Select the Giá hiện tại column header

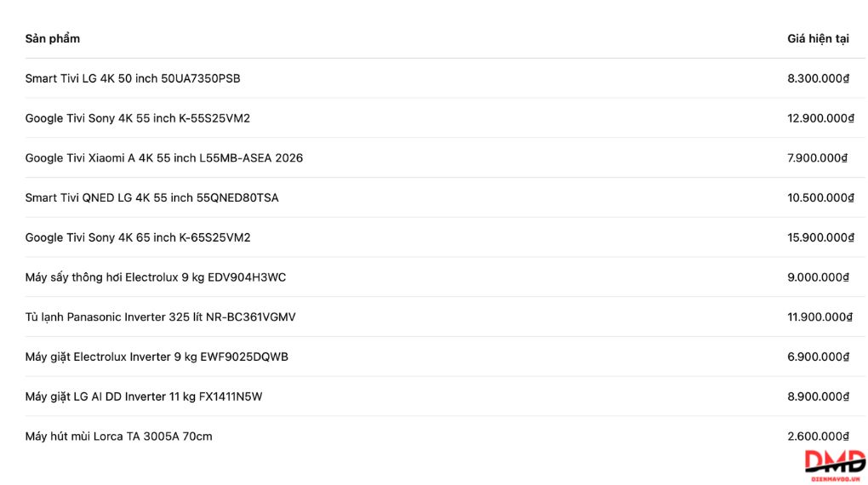click(818, 39)
